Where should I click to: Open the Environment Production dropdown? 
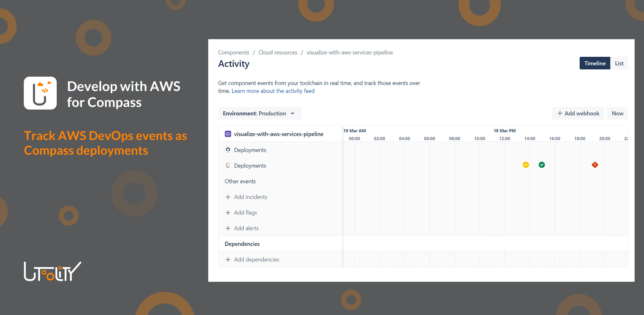(260, 113)
